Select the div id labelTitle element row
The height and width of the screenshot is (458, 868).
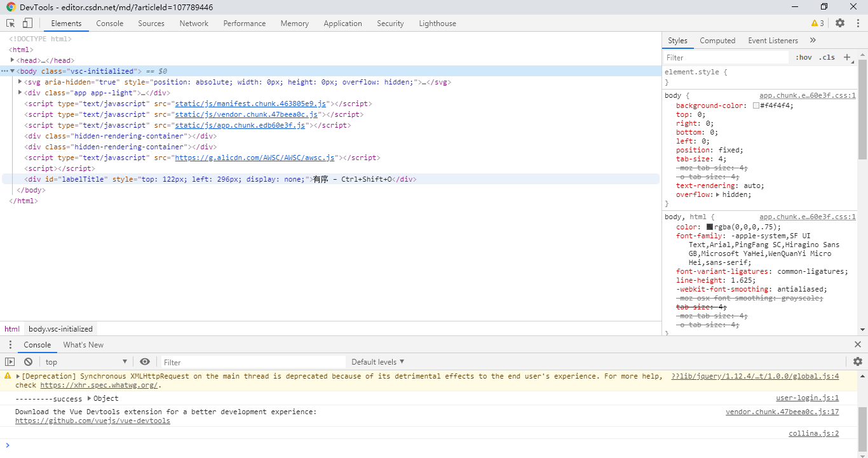(330, 179)
